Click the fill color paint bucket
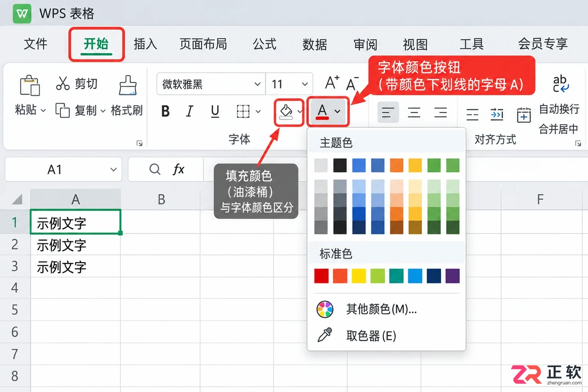The width and height of the screenshot is (588, 392). (286, 111)
